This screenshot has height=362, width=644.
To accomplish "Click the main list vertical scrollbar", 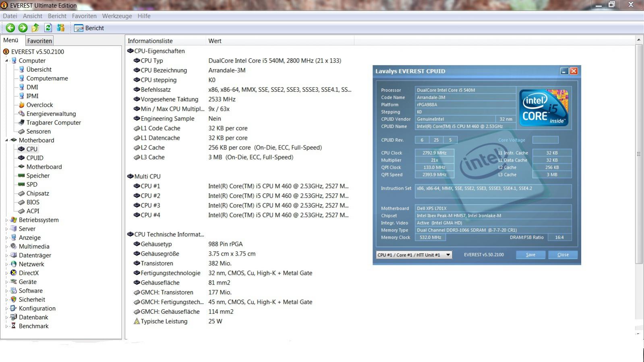I will (x=639, y=154).
